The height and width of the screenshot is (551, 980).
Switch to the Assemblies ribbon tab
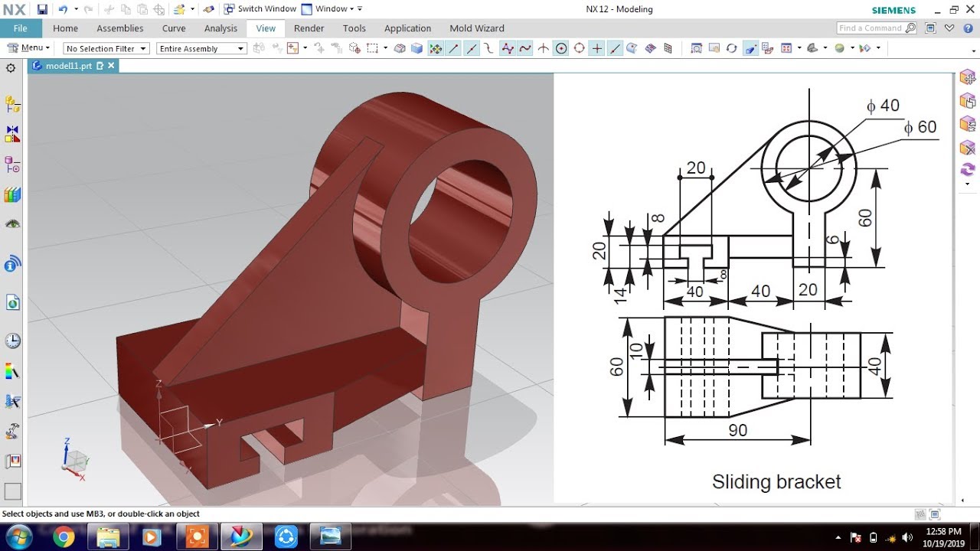[x=119, y=28]
